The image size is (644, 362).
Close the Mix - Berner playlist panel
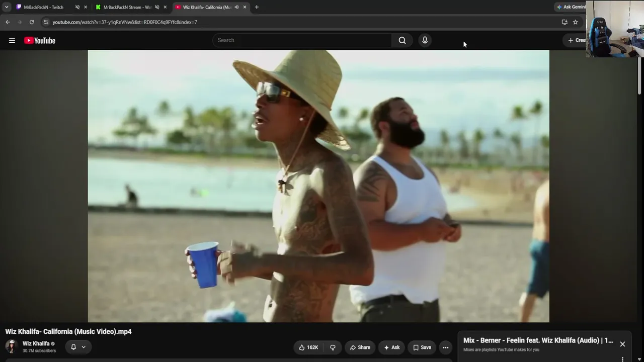(x=622, y=344)
